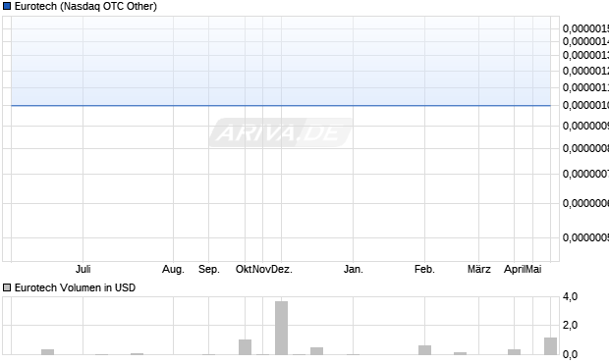
Task: Click the last volume bar at Mai
Action: pyautogui.click(x=550, y=346)
